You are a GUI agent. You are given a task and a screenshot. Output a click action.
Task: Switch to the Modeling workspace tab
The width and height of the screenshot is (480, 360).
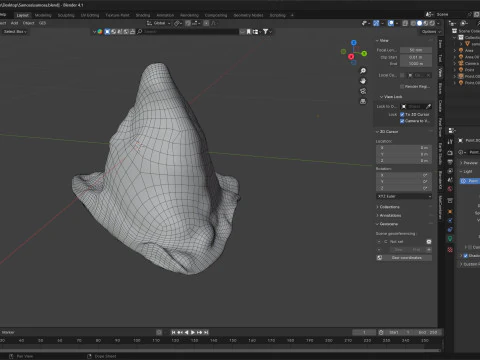pyautogui.click(x=43, y=15)
